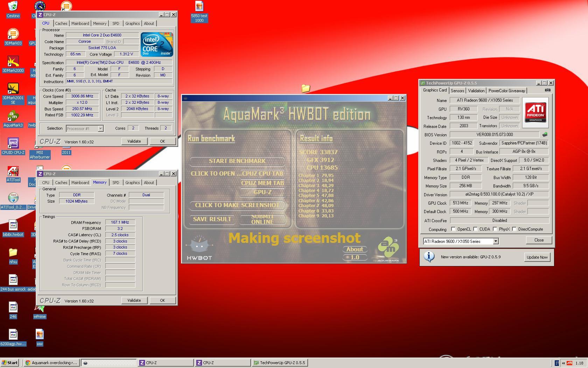This screenshot has width=588, height=368.
Task: Switch to Mainboard tab in top CPU-Z
Action: [80, 23]
